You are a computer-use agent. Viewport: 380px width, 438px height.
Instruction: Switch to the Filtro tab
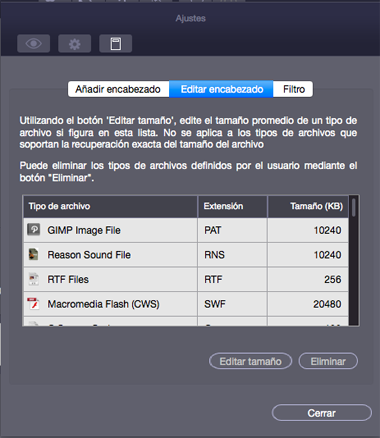[x=293, y=89]
